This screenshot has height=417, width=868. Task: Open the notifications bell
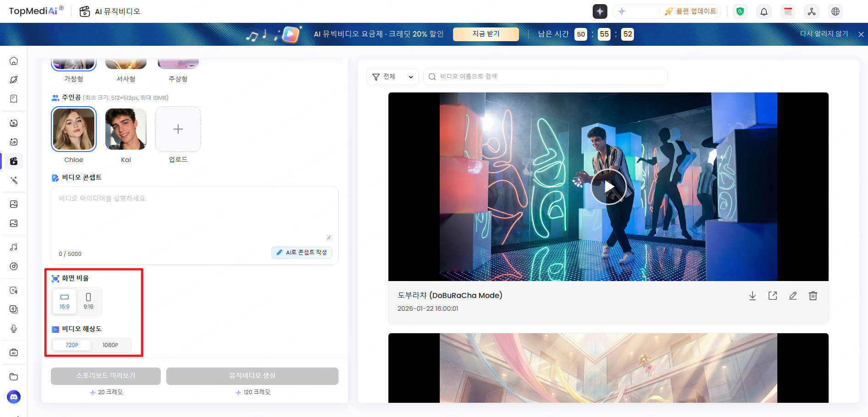coord(764,11)
